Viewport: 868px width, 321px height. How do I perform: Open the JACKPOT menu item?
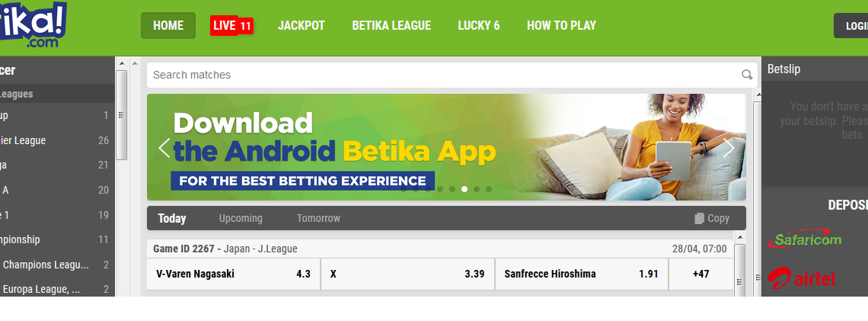(302, 25)
